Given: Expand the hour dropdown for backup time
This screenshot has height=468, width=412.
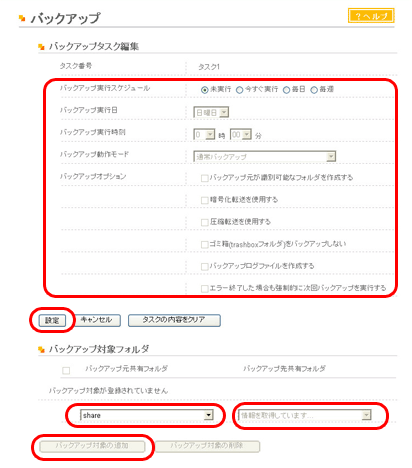Looking at the screenshot, I should [x=204, y=135].
